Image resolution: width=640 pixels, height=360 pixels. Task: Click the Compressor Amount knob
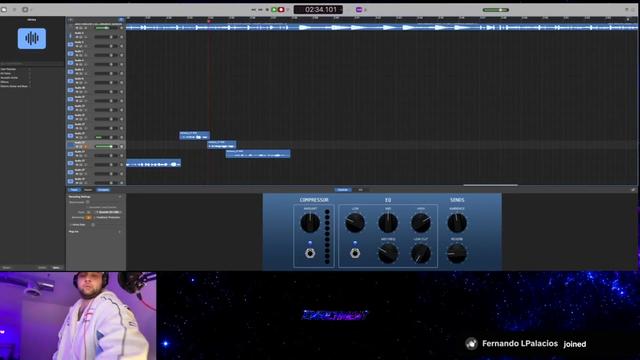(310, 223)
